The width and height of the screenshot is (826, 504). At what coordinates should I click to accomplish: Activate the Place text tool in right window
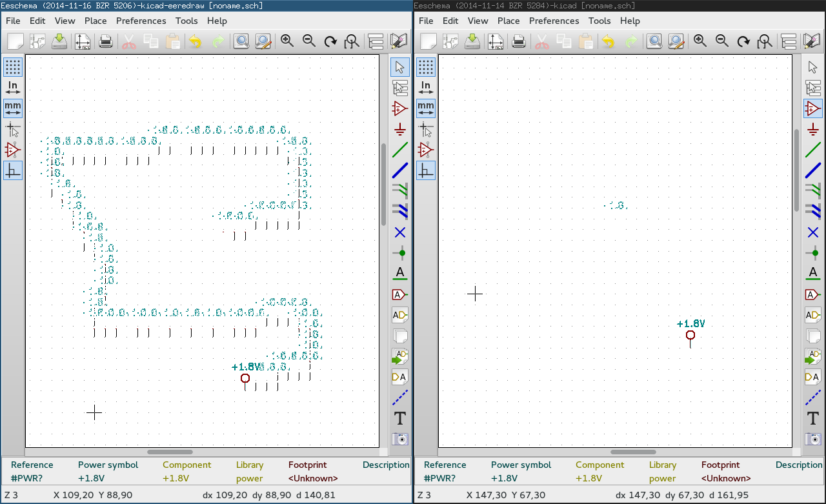813,418
